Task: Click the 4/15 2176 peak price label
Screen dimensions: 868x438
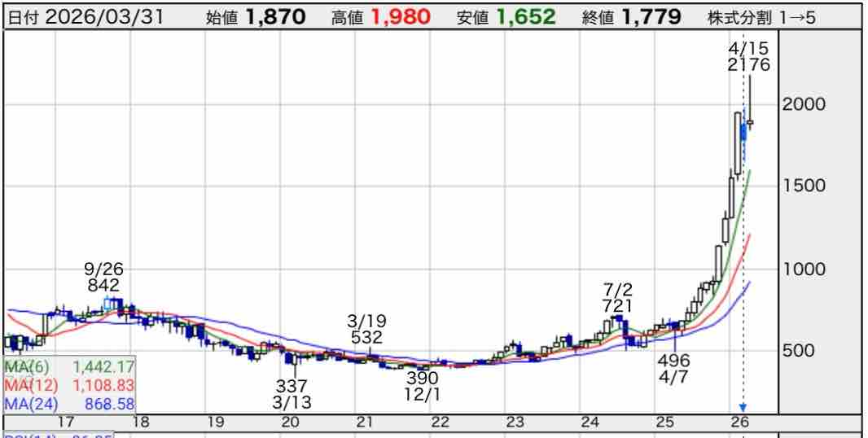Action: point(748,56)
